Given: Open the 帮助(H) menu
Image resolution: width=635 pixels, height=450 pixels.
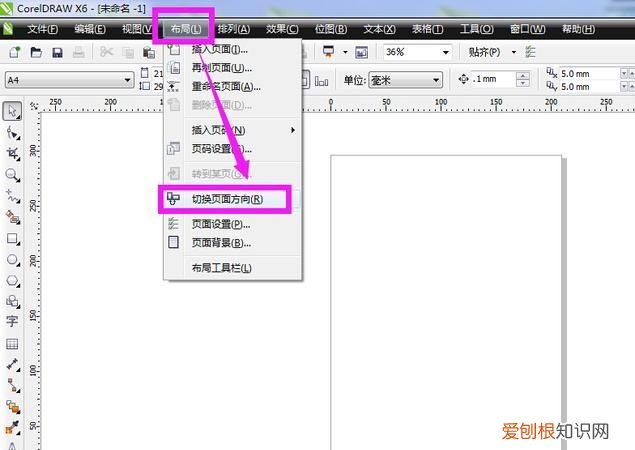Looking at the screenshot, I should pos(578,29).
